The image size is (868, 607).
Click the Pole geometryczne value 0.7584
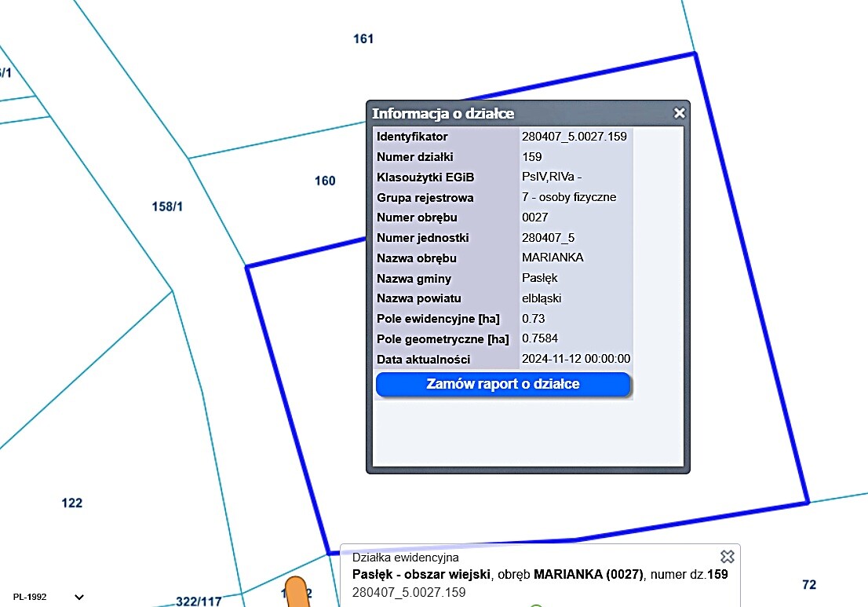point(540,339)
